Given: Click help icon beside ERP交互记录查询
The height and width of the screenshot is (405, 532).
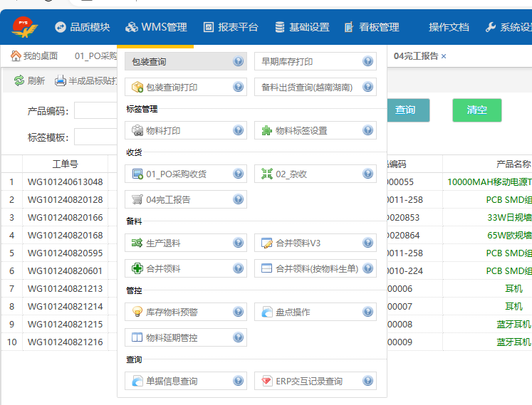Looking at the screenshot, I should click(368, 382).
